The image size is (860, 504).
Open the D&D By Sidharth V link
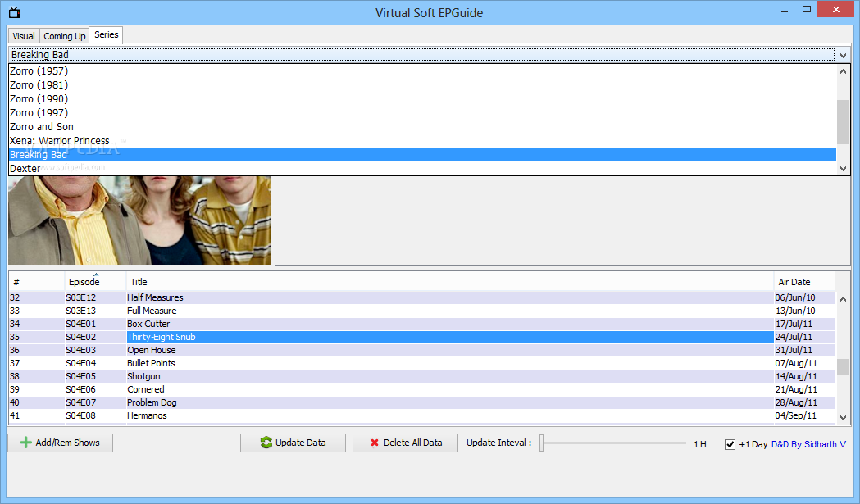808,444
